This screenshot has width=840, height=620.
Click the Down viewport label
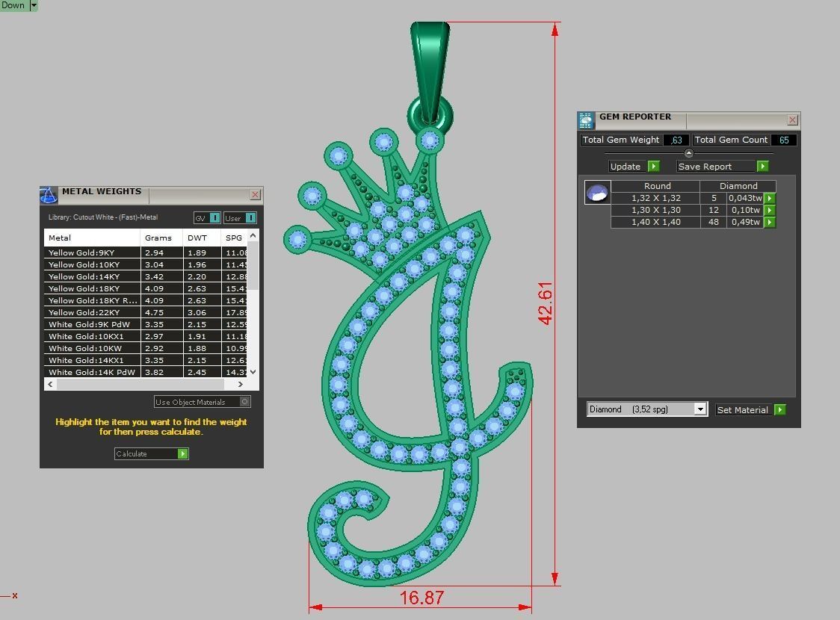[13, 5]
